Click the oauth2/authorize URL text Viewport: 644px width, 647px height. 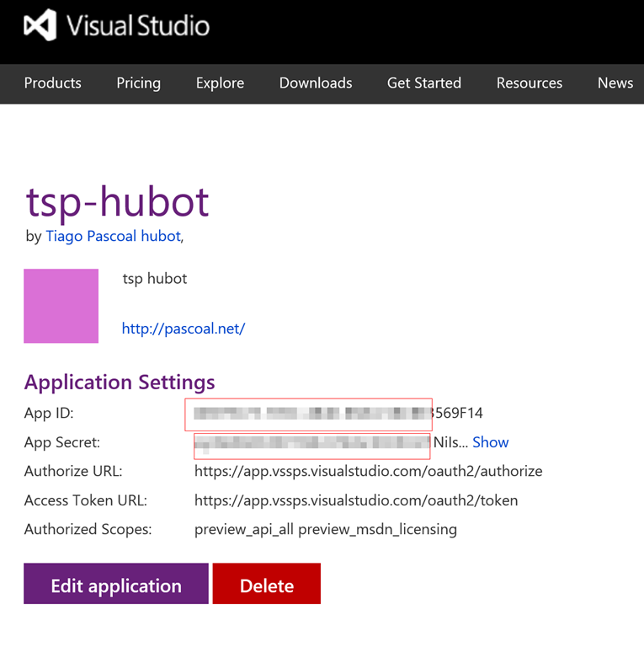tap(368, 471)
